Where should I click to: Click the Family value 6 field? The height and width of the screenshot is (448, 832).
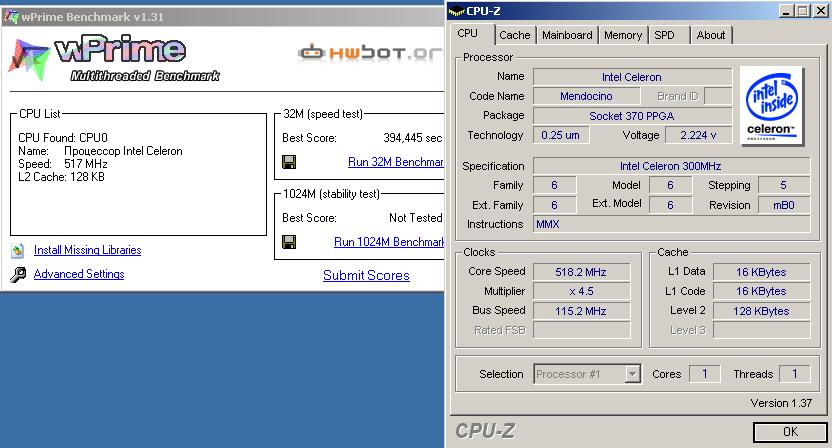[554, 185]
